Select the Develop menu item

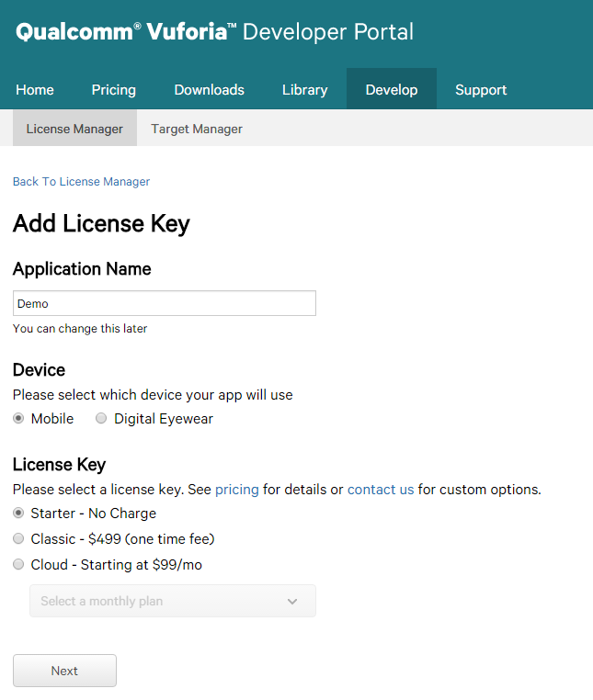click(392, 89)
